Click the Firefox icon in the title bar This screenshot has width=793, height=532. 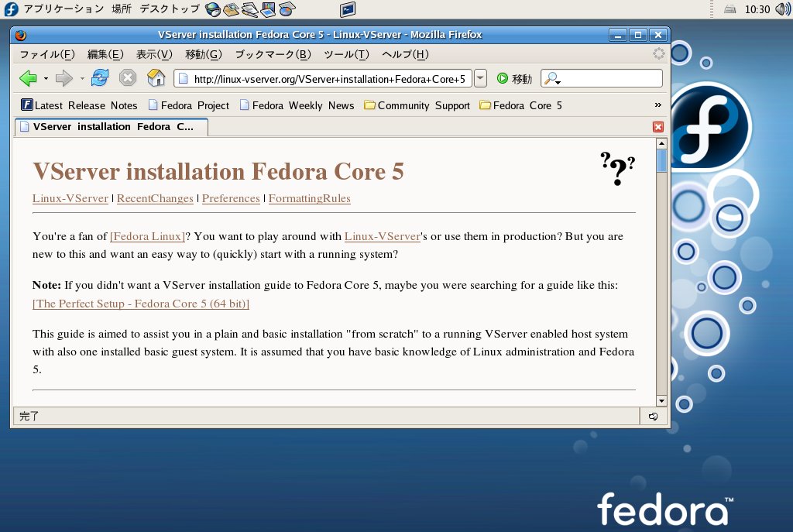(x=21, y=35)
